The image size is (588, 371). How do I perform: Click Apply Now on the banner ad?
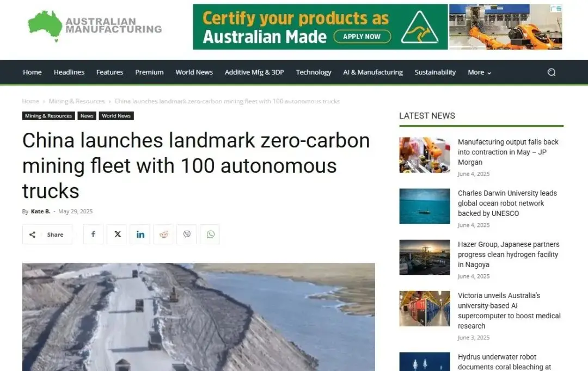tap(362, 37)
